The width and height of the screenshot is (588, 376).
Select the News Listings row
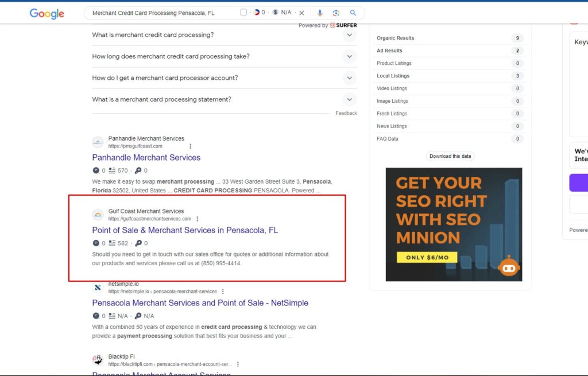tap(450, 126)
